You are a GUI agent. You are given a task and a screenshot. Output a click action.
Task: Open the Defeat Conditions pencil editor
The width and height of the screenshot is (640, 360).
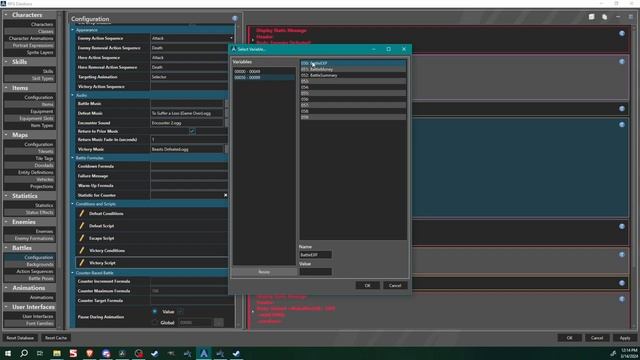(x=82, y=213)
